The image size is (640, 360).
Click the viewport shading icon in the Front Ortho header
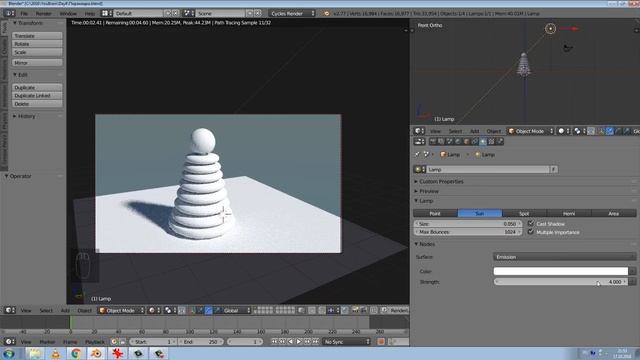(563, 131)
